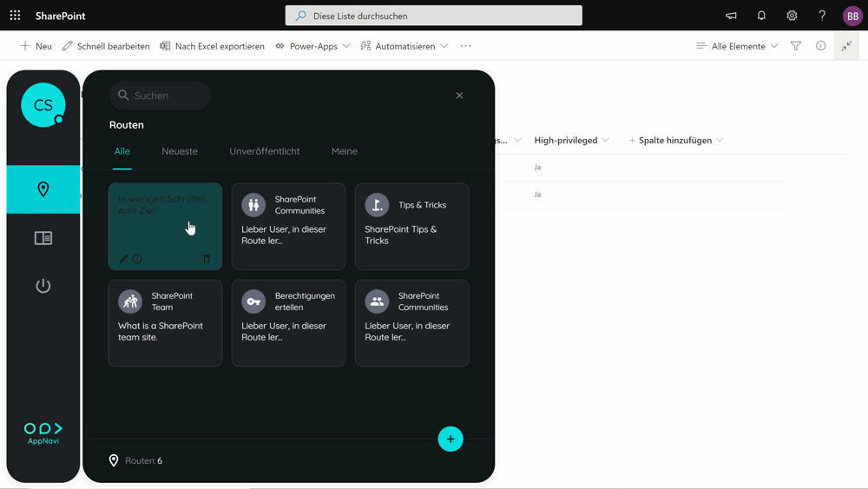The image size is (868, 489).
Task: Click the CS avatar in AppNavi sidebar
Action: 43,105
